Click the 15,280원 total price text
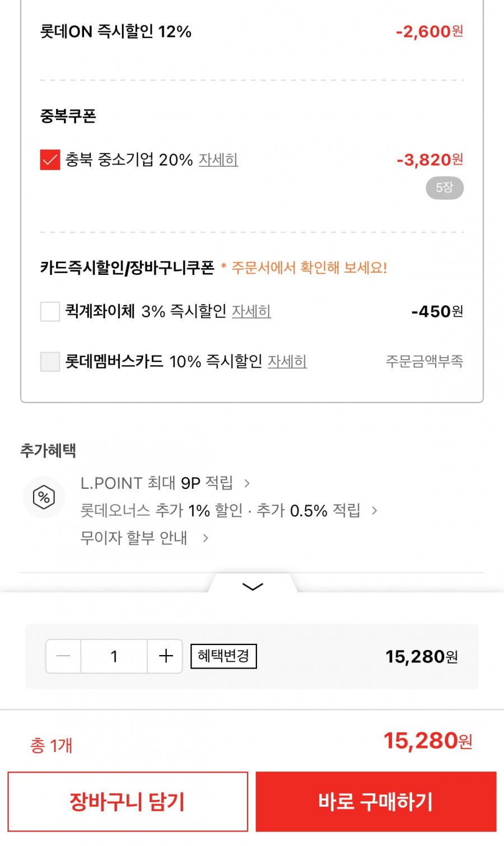Screen dimensions: 504x846 [428, 741]
